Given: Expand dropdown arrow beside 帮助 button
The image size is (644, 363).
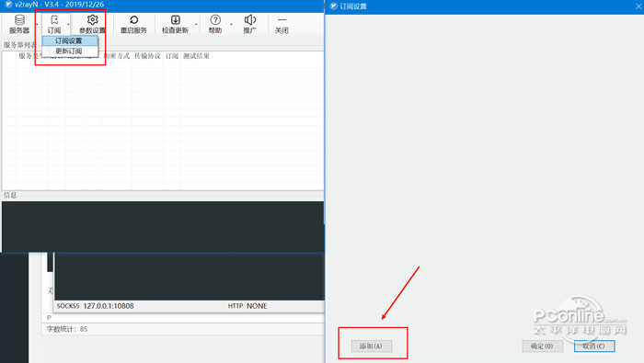Looking at the screenshot, I should pyautogui.click(x=231, y=25).
